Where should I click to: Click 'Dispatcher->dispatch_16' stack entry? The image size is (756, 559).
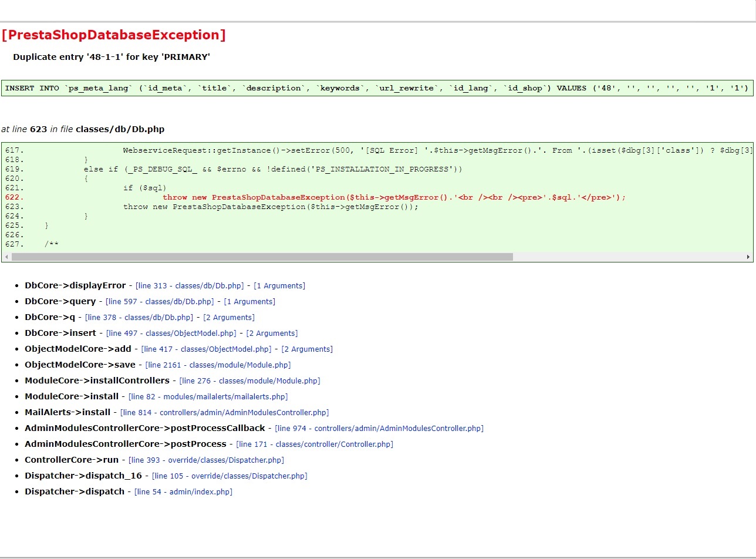click(x=83, y=476)
